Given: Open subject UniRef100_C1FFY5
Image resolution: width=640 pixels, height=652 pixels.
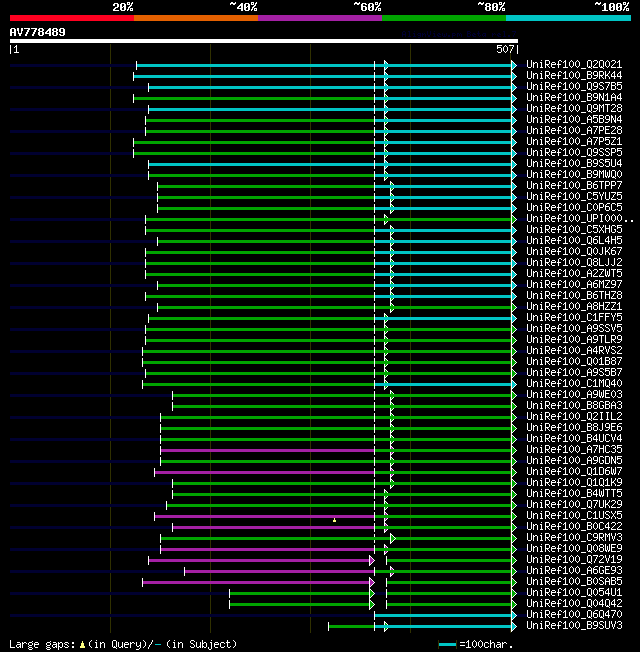Looking at the screenshot, I should pos(574,317).
